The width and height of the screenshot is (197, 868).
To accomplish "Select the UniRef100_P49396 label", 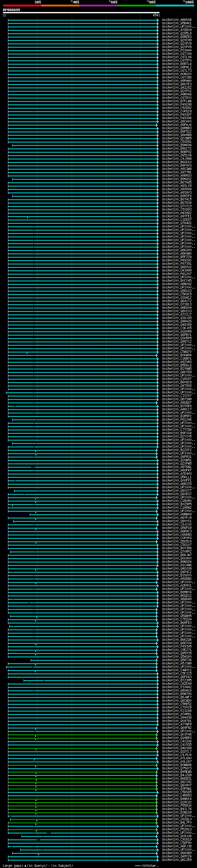I will [x=177, y=118].
